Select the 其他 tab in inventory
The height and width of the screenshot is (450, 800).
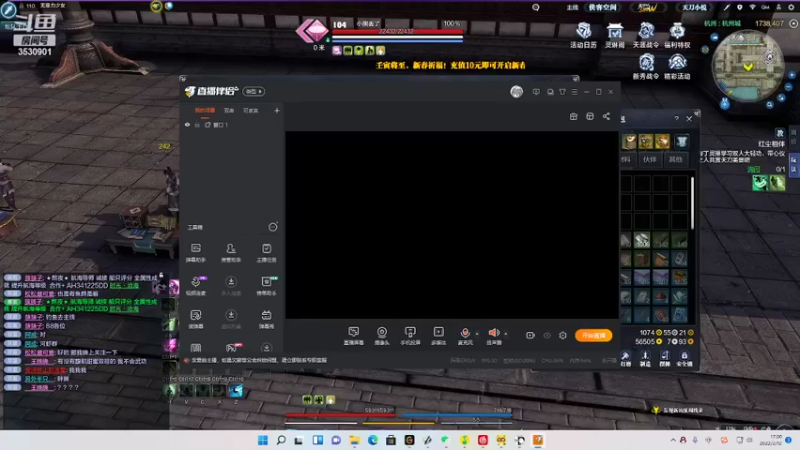tap(676, 159)
